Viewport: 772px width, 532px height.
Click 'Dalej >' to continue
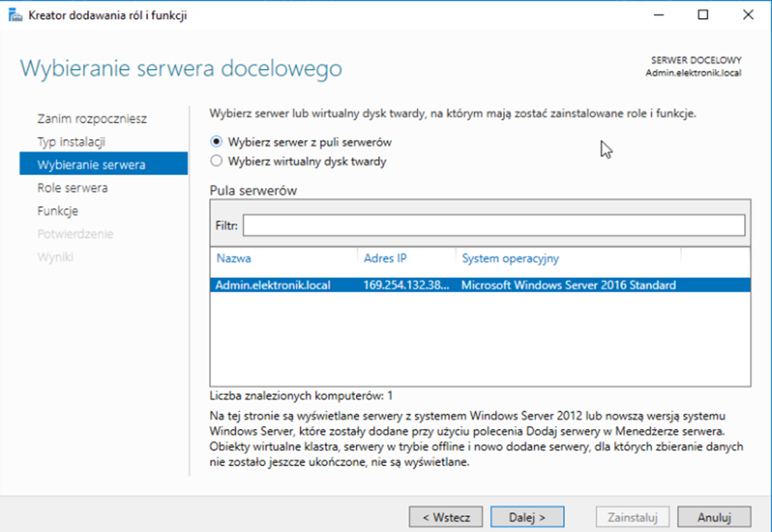(x=527, y=517)
